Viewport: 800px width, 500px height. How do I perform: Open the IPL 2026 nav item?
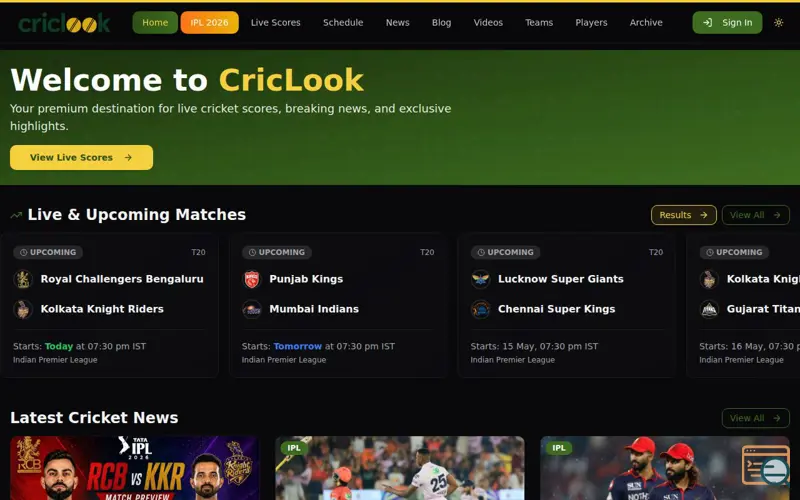(209, 22)
